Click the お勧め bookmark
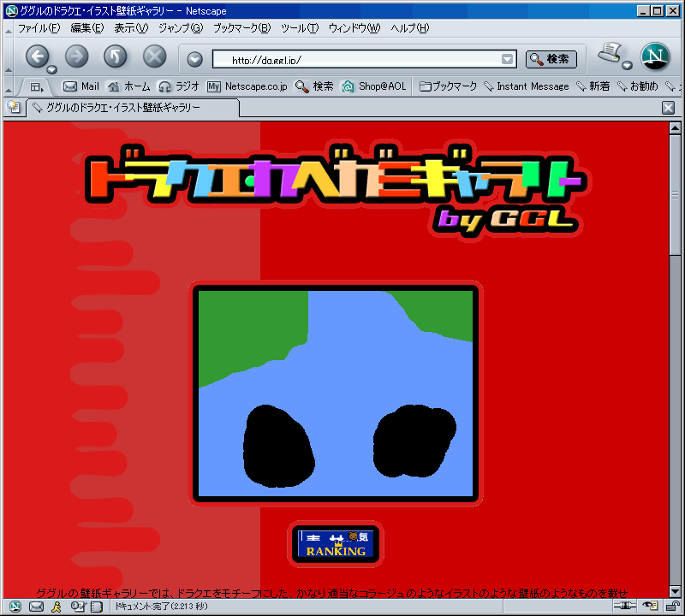 coord(637,86)
